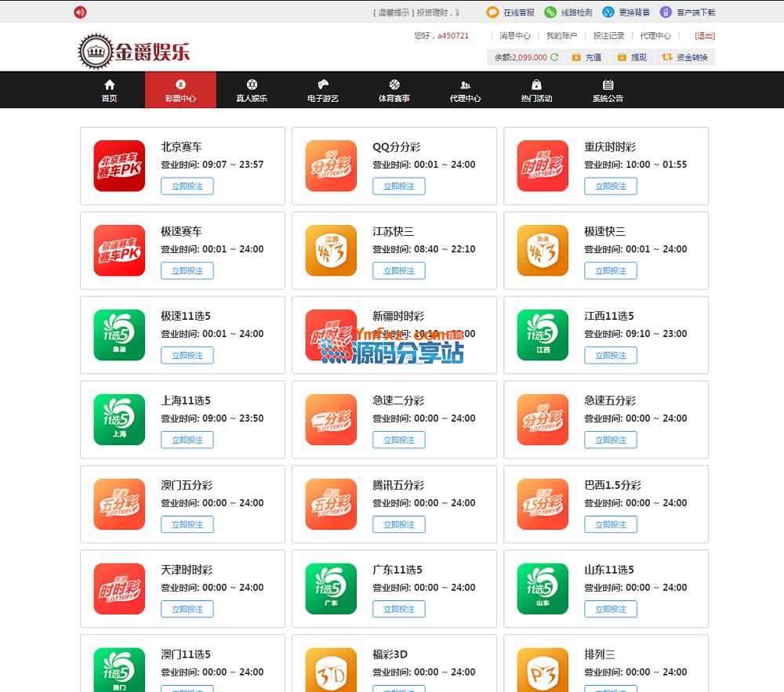Viewport: 784px width, 692px height.
Task: Switch to the 真人娱乐 tab
Action: coord(252,91)
